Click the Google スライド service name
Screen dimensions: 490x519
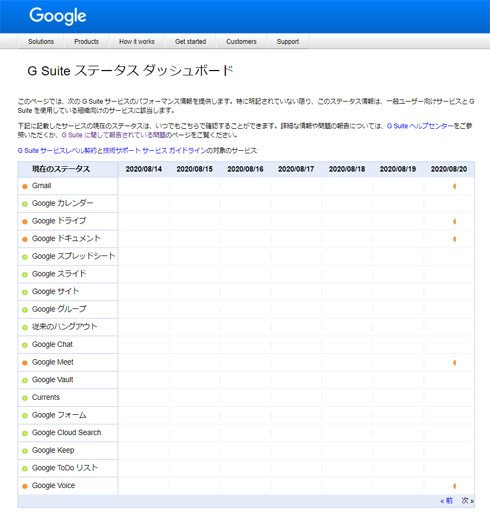(x=59, y=274)
